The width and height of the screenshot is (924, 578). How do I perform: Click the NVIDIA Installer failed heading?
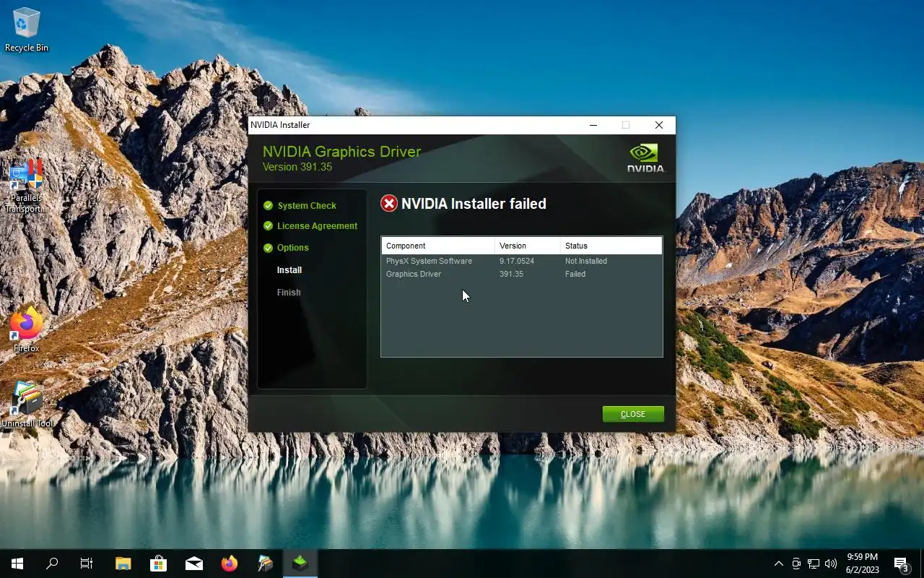click(x=474, y=204)
